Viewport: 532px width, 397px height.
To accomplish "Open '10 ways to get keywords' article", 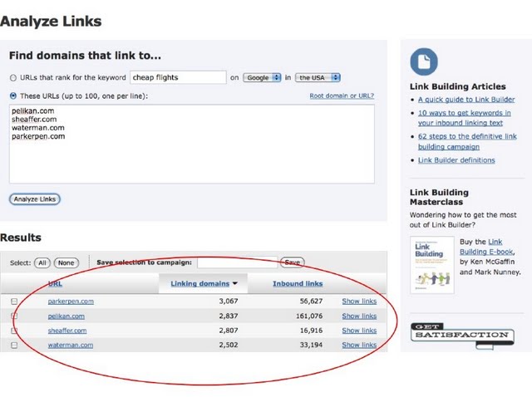I will (464, 118).
